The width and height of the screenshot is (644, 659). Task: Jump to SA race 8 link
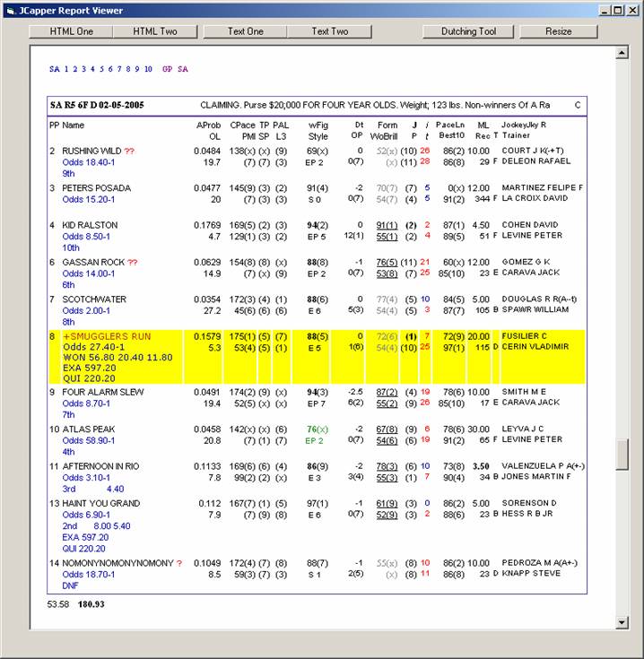pyautogui.click(x=127, y=69)
